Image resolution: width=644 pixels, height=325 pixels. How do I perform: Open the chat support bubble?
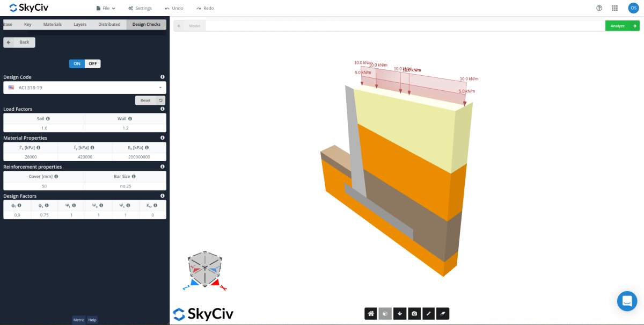627,301
